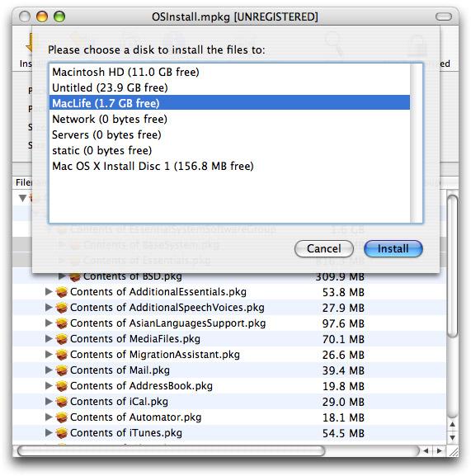Image resolution: width=471 pixels, height=476 pixels.
Task: Expand Contents of AdditionalSpeechVoices.pkg
Action: point(49,307)
